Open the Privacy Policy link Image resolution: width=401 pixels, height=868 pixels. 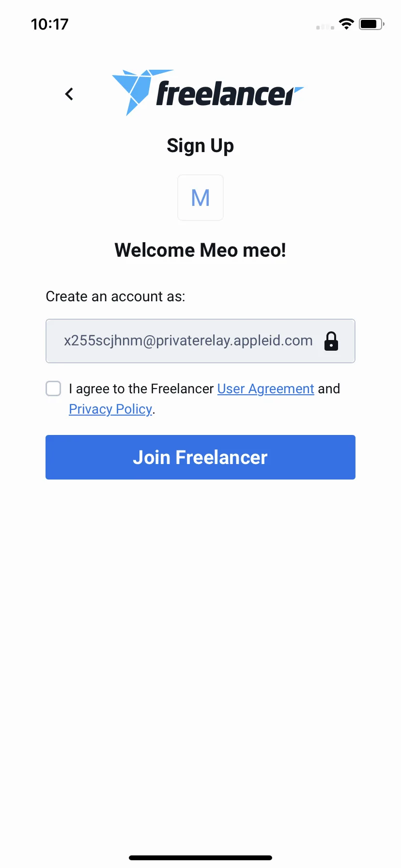(110, 409)
